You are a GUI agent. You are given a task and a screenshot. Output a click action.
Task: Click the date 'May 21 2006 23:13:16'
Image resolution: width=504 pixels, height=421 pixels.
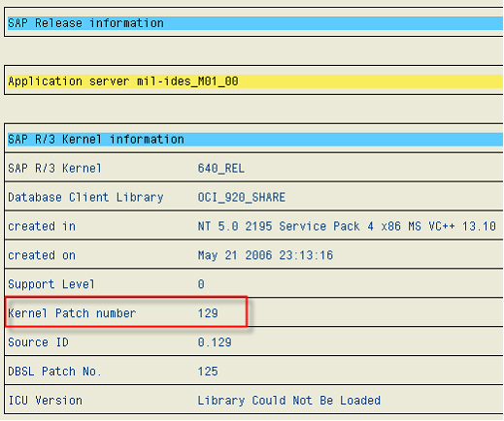click(x=265, y=255)
